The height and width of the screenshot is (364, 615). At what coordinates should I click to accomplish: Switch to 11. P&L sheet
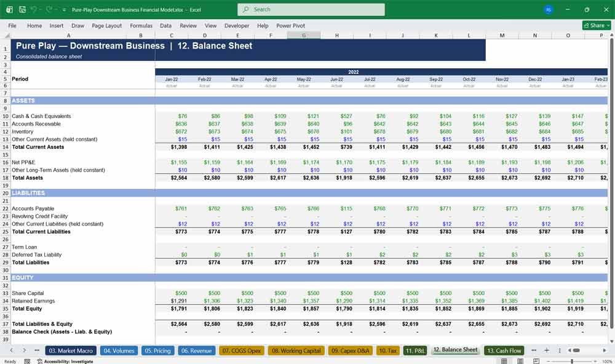click(415, 350)
